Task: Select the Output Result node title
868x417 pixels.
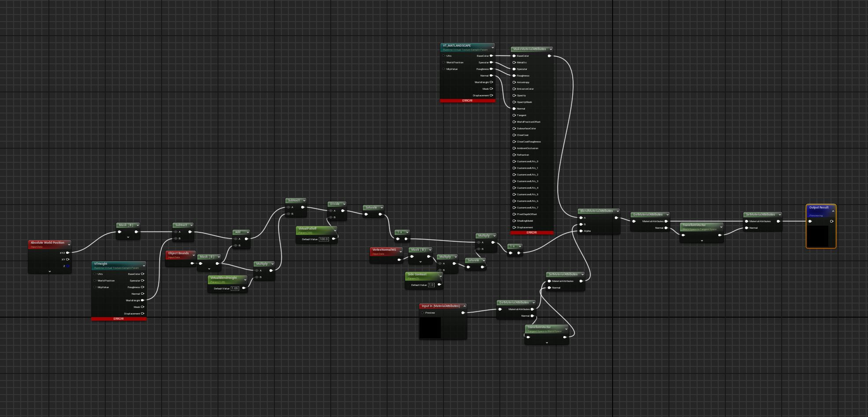Action: [819, 208]
